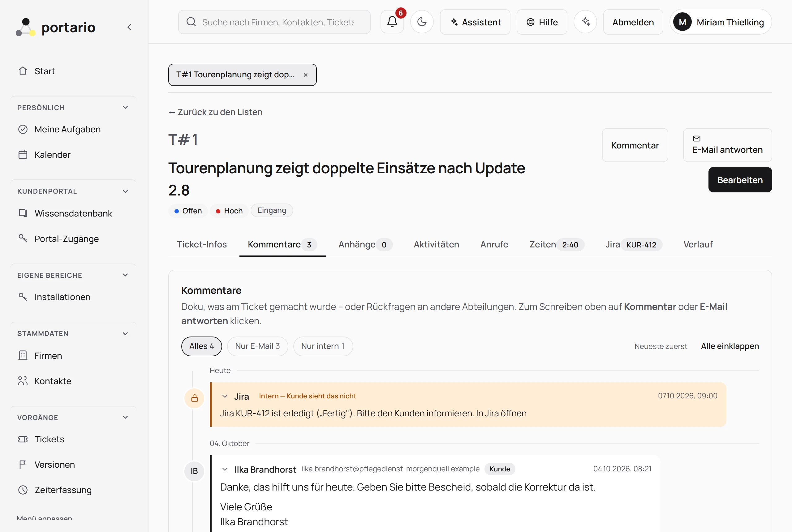Open Wissensdatenbank book icon
This screenshot has height=532, width=792.
[23, 213]
